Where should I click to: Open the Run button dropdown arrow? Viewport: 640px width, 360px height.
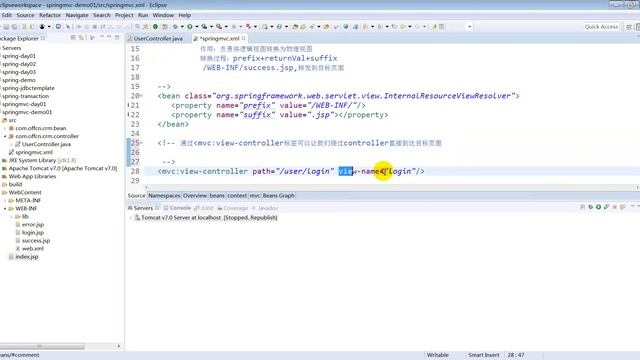196,27
